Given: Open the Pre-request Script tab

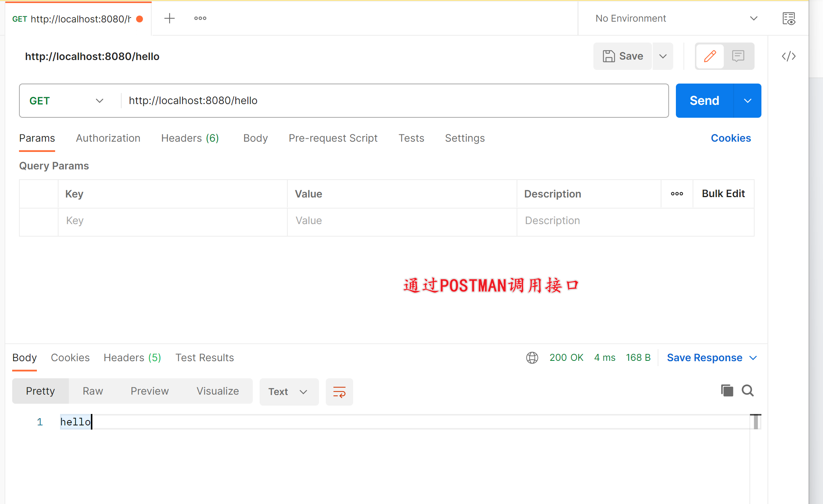Looking at the screenshot, I should point(333,138).
